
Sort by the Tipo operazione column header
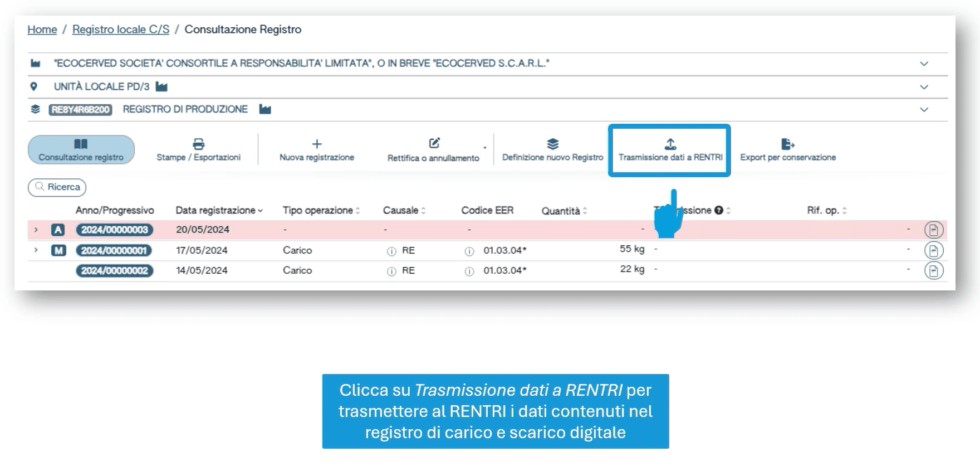321,210
